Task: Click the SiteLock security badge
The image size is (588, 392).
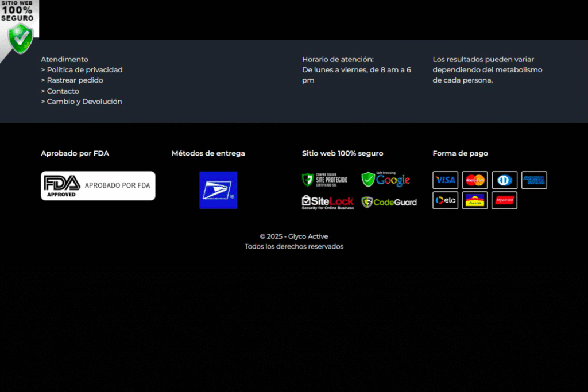Action: [328, 203]
